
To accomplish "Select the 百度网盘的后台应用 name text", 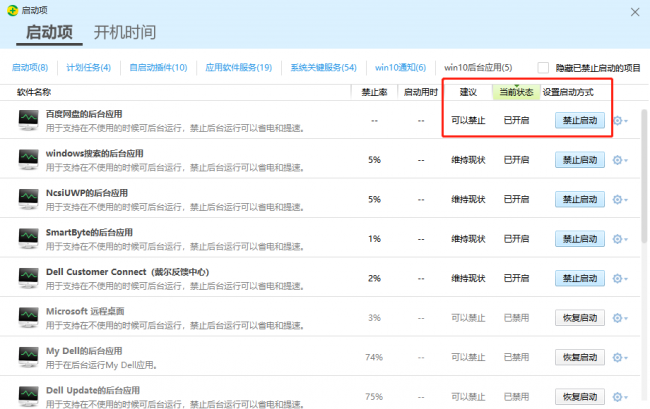I will tap(84, 114).
